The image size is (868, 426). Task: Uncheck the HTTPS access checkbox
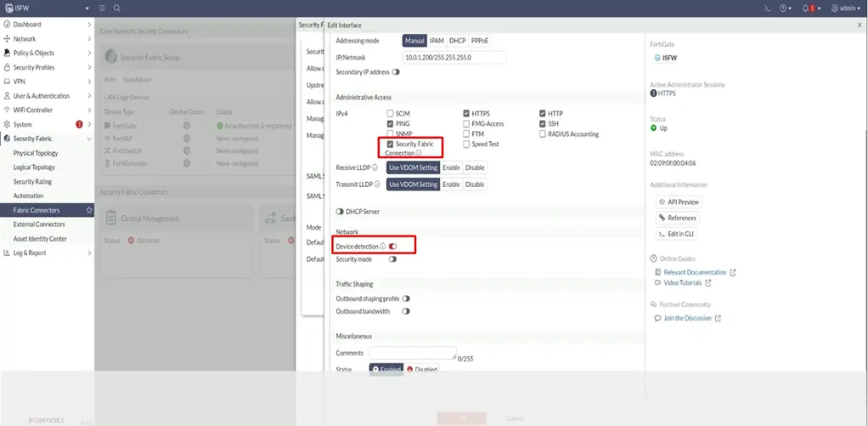pos(466,114)
